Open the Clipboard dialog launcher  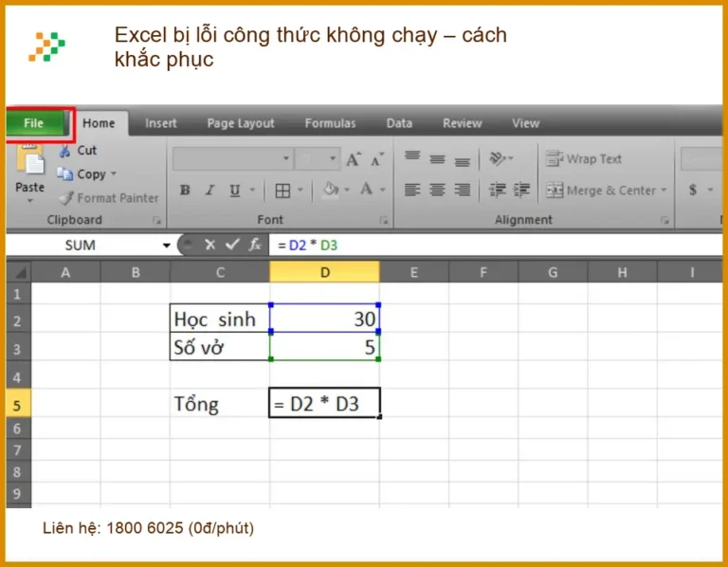(x=157, y=221)
